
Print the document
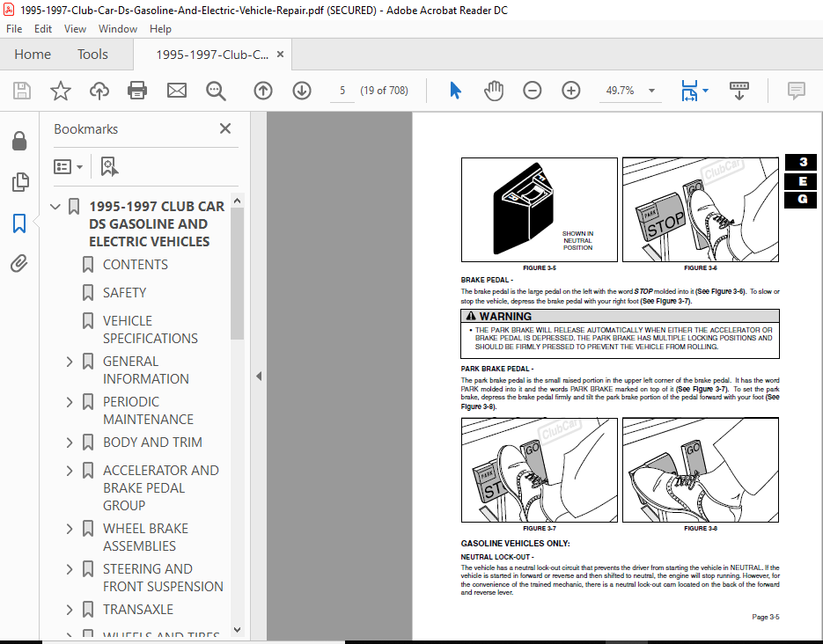137,91
